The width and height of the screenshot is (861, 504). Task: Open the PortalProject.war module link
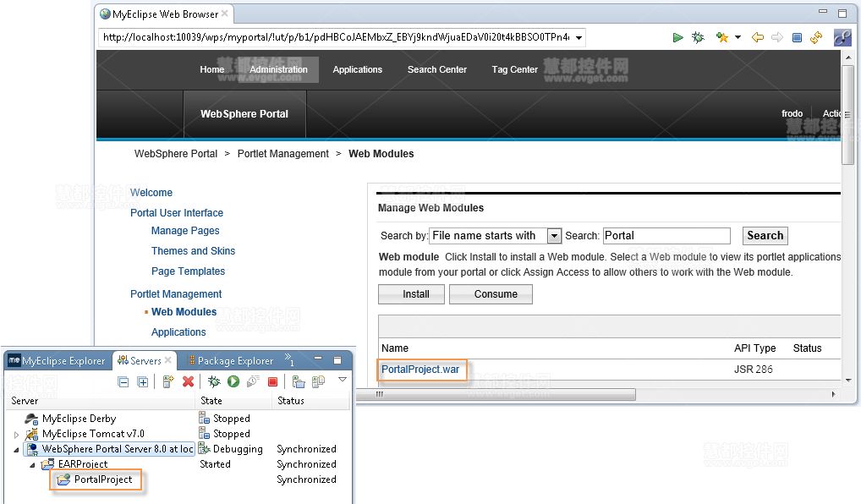tap(420, 370)
